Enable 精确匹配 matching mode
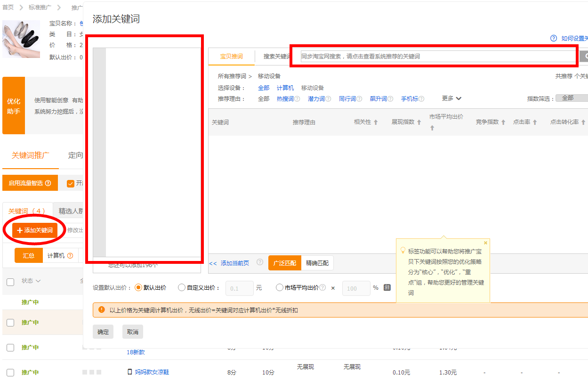 pyautogui.click(x=317, y=263)
